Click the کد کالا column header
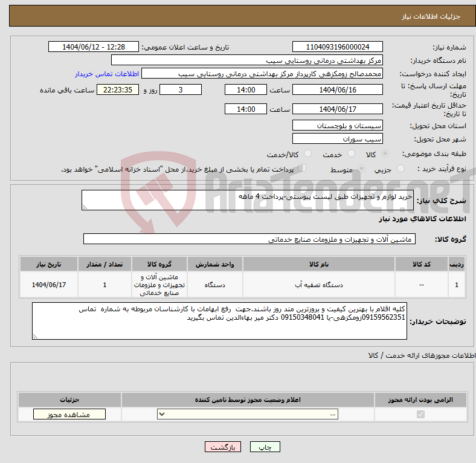476x463 pixels. click(422, 264)
